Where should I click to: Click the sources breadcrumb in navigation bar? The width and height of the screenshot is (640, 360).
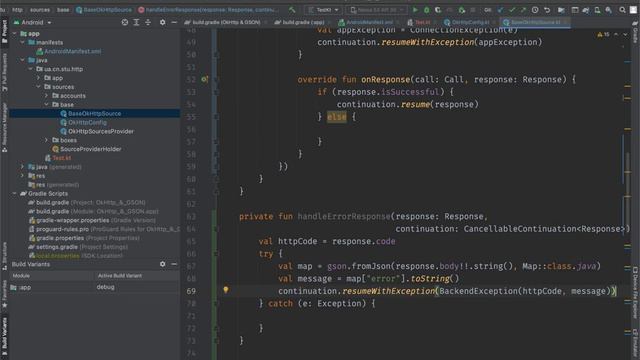pyautogui.click(x=40, y=10)
